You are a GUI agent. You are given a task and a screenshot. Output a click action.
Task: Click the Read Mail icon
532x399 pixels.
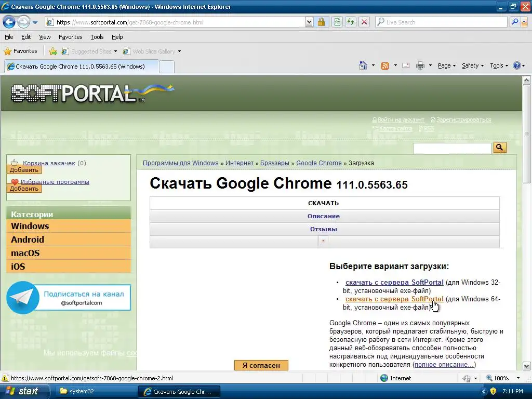click(406, 65)
